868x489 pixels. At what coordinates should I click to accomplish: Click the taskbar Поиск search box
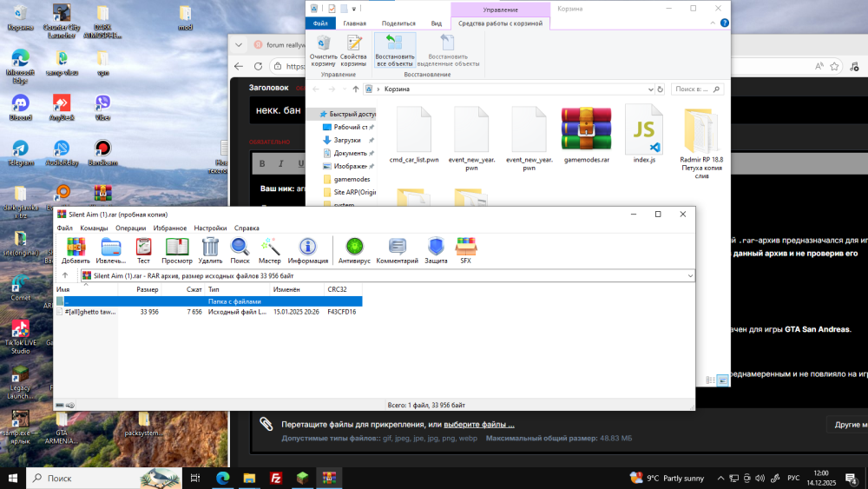pyautogui.click(x=104, y=478)
